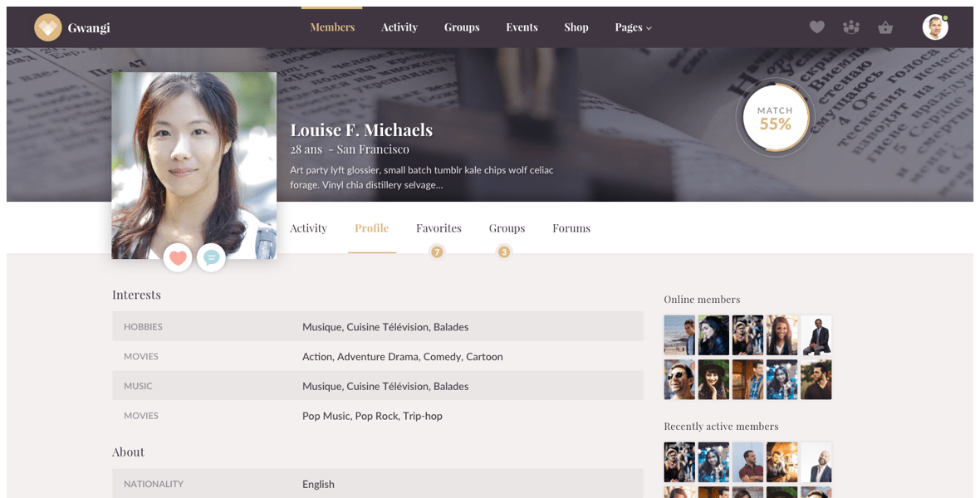The width and height of the screenshot is (980, 498).
Task: Open online member woman wearing black hat
Action: pyautogui.click(x=713, y=379)
